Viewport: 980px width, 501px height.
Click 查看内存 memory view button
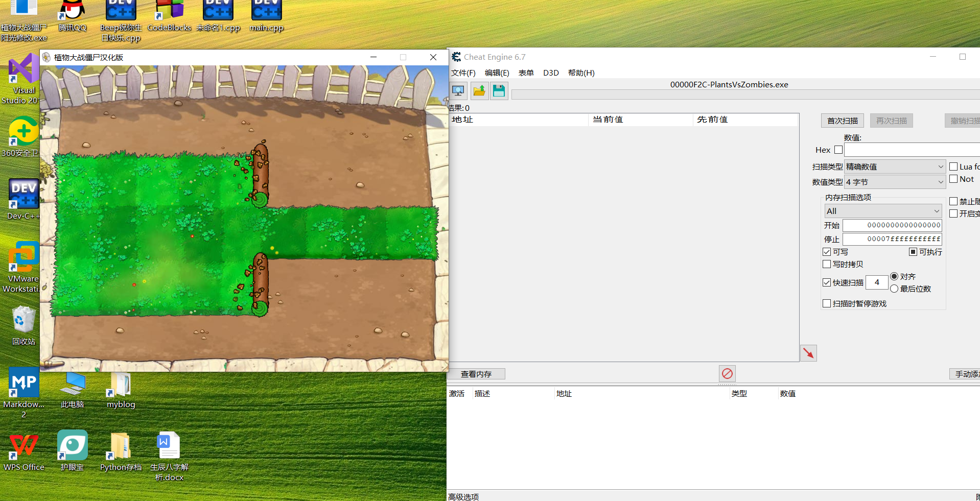tap(476, 374)
